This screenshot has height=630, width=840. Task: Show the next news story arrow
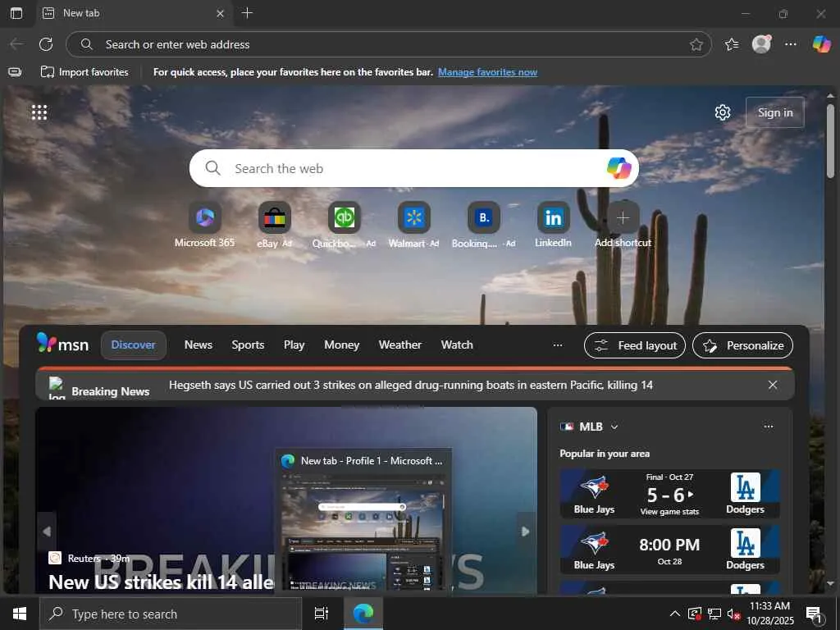point(526,532)
